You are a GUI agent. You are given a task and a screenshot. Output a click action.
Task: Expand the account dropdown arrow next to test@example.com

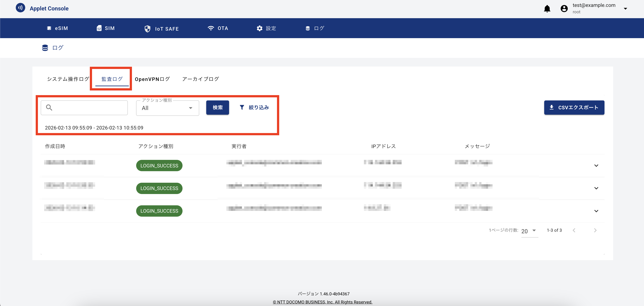(x=625, y=9)
